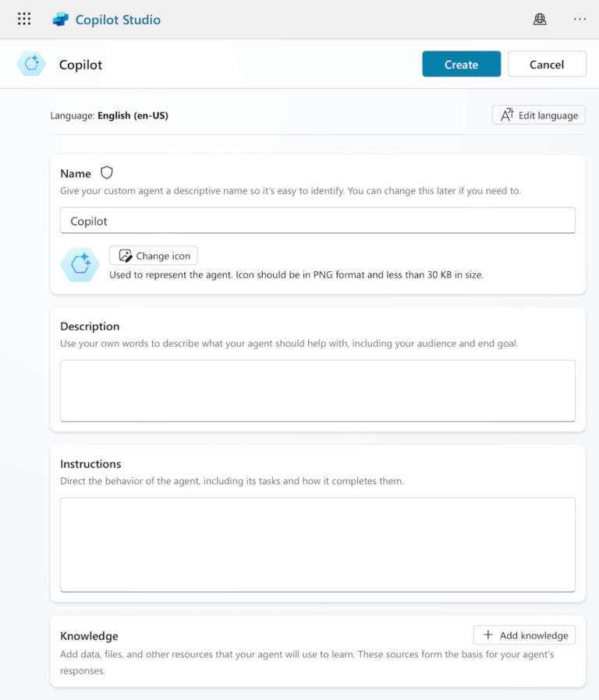599x700 pixels.
Task: Click the shield icon next to Name
Action: (107, 173)
